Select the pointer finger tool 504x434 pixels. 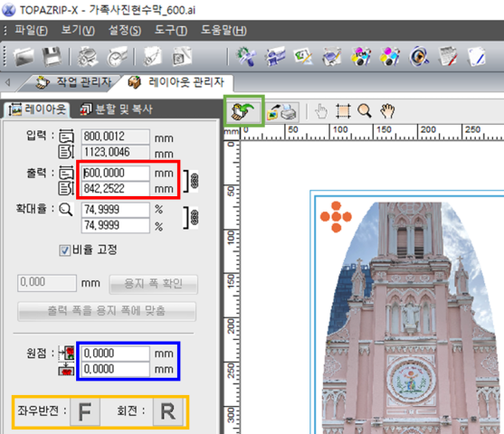[321, 111]
